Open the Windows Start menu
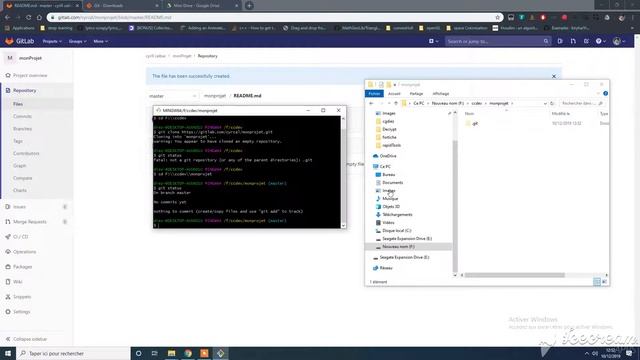640x360 pixels. (8, 353)
